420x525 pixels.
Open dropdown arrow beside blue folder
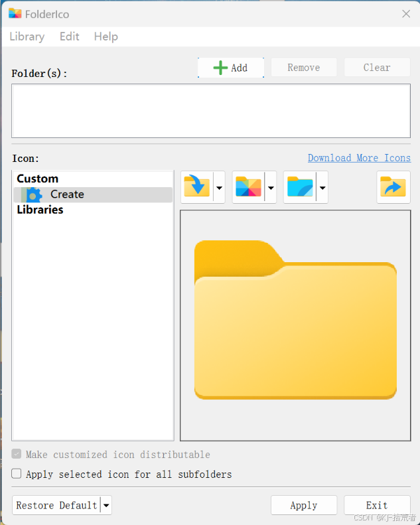[x=322, y=188]
